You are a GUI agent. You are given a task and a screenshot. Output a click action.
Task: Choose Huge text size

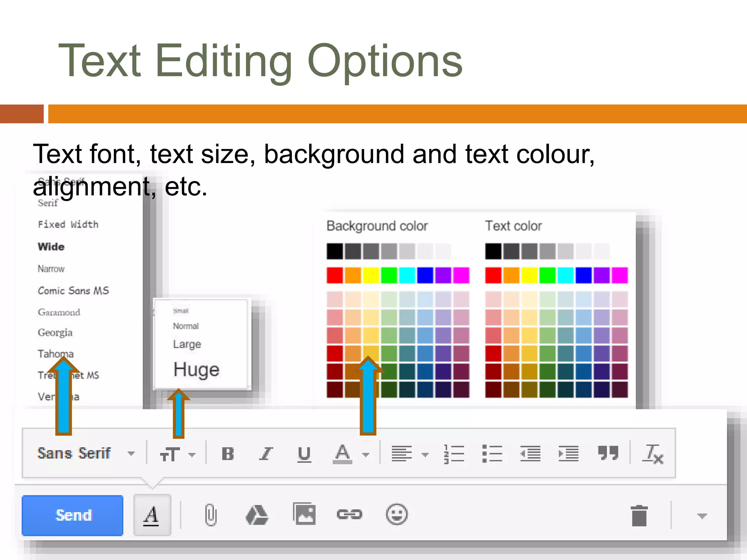click(196, 370)
